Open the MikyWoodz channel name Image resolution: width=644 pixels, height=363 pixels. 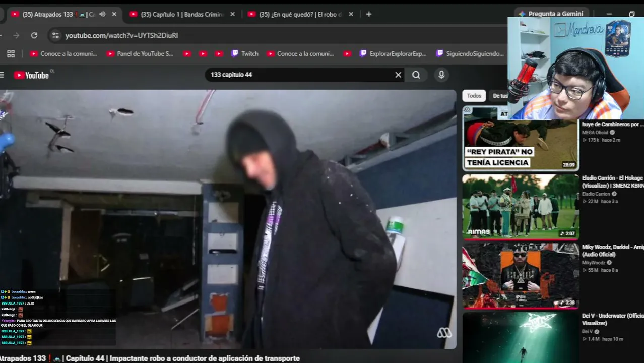tap(594, 263)
